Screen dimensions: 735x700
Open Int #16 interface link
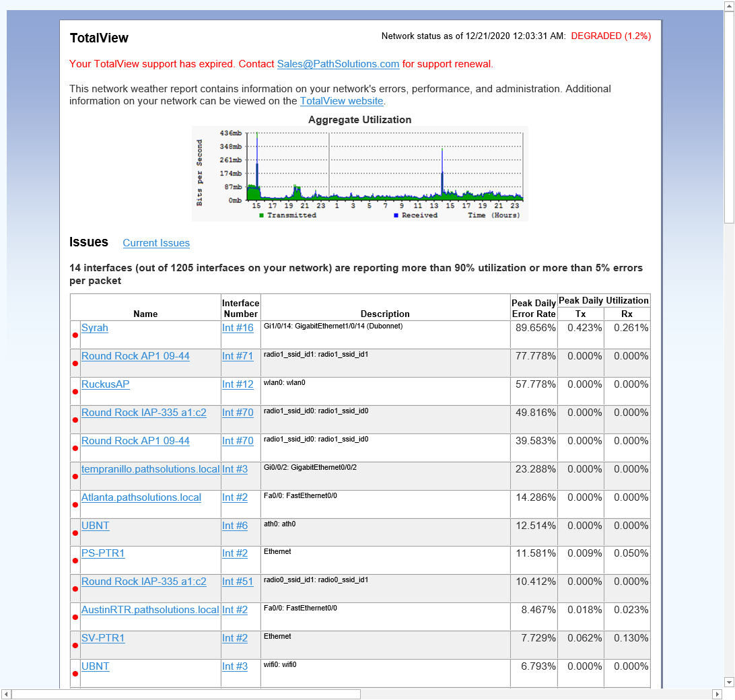tap(238, 328)
